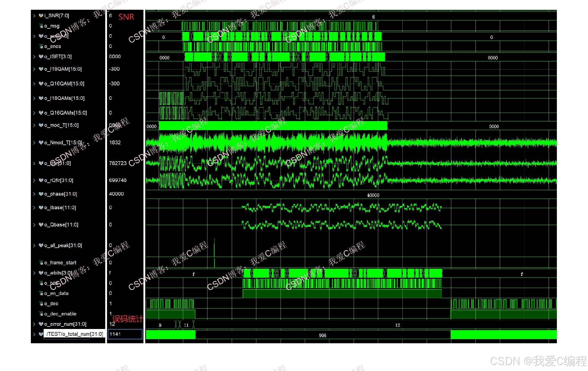This screenshot has width=588, height=371.
Task: Select the o_en_data signal name
Action: point(56,293)
